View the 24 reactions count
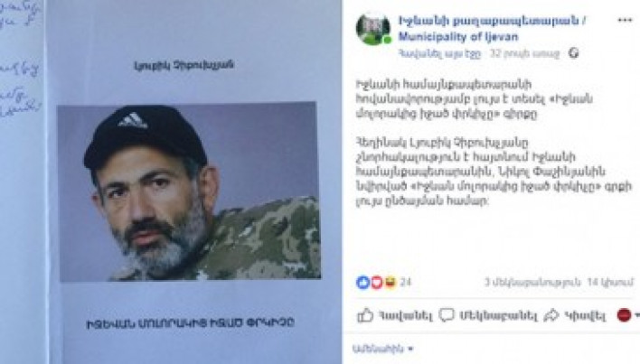 click(405, 282)
